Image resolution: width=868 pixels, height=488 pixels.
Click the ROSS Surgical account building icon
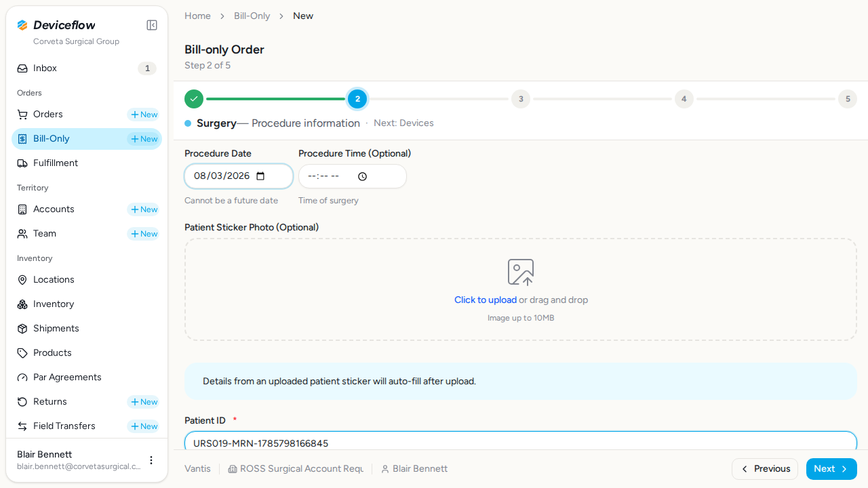(233, 469)
